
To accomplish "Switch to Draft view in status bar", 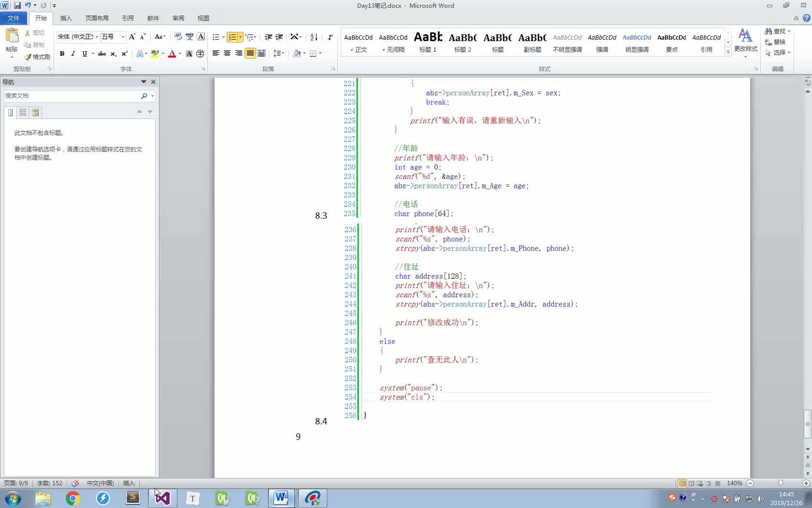I will point(718,483).
